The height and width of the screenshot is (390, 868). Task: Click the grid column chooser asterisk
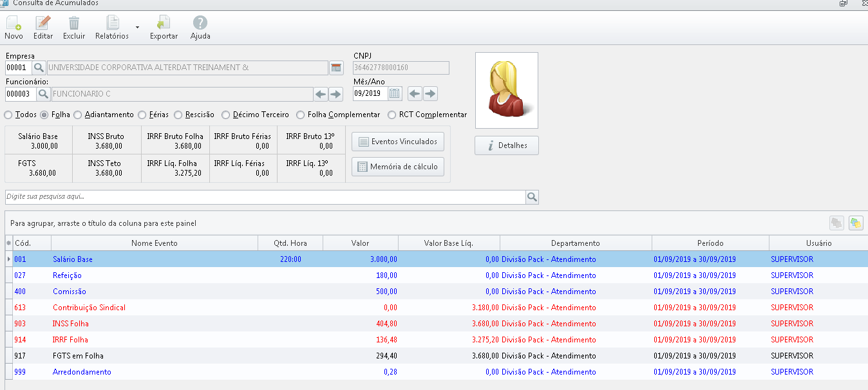click(x=8, y=243)
